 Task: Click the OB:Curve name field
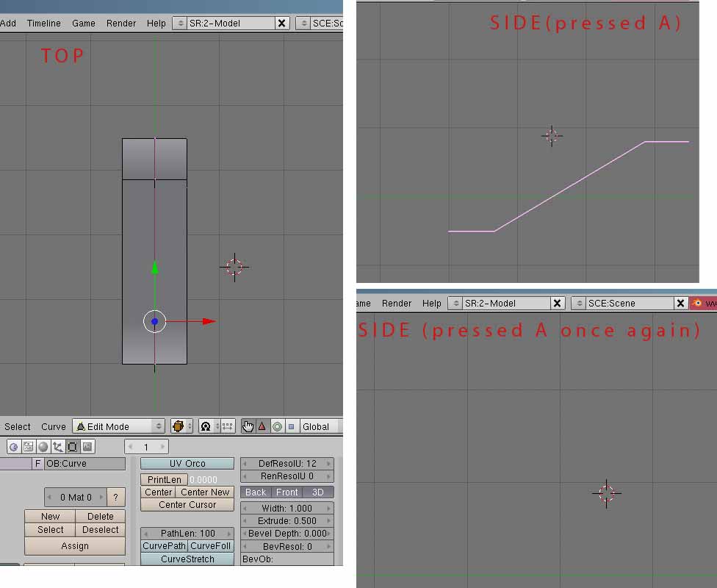(x=84, y=464)
